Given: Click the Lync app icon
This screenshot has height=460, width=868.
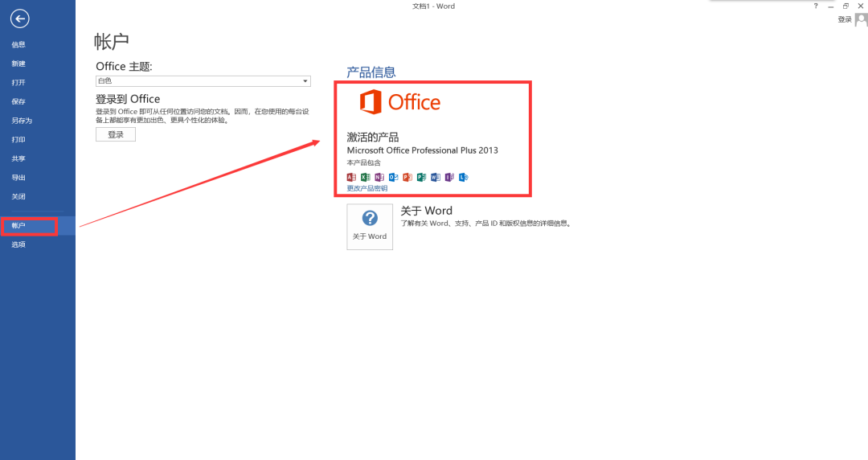Looking at the screenshot, I should point(464,178).
